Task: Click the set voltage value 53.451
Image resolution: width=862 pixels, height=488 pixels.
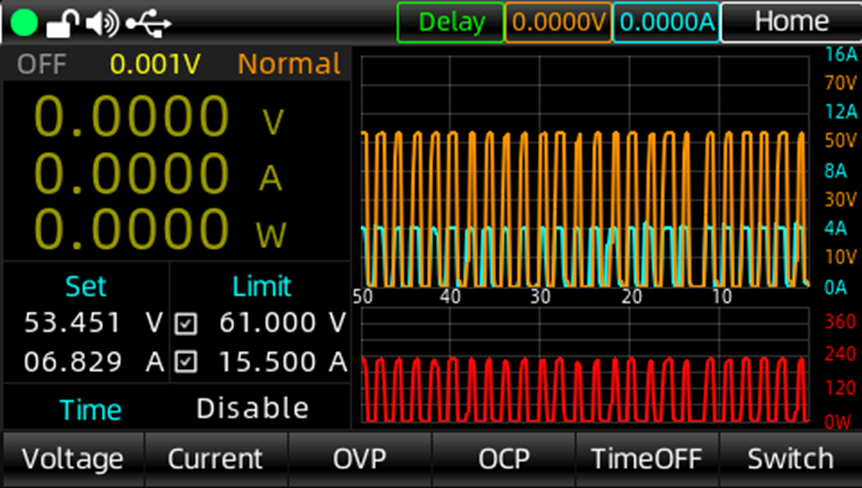Action: (73, 323)
